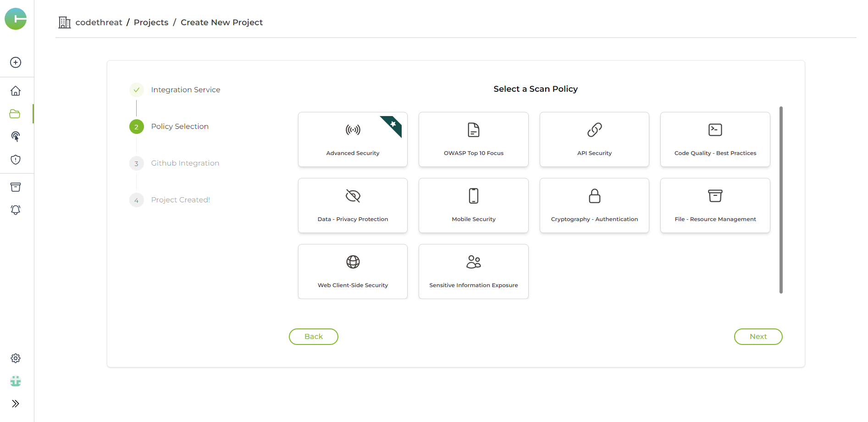Choose Web Client-Side Security label

pos(353,285)
